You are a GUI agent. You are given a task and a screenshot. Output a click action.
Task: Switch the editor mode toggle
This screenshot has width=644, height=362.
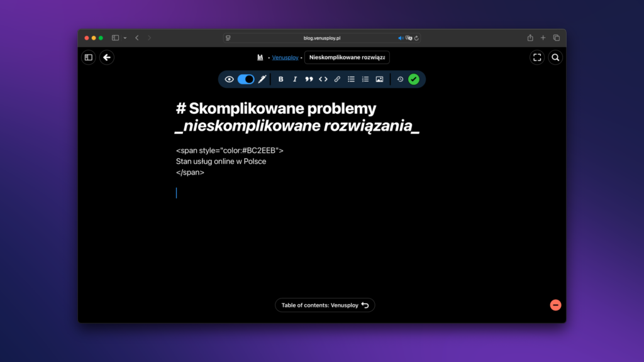coord(246,79)
